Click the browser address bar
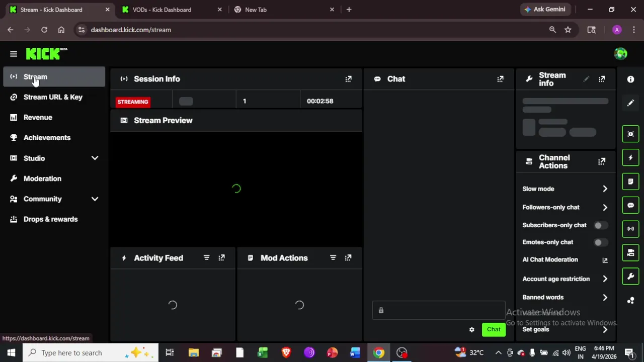 pos(312,30)
